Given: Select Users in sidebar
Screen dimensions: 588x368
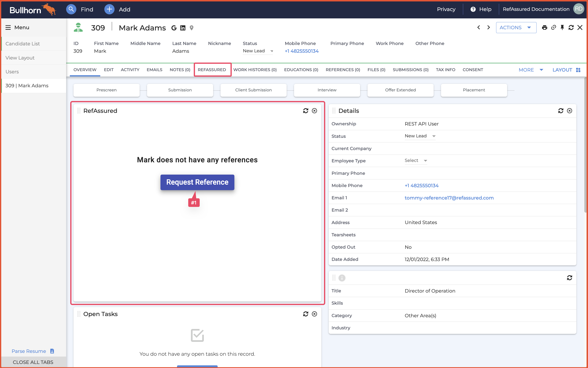Looking at the screenshot, I should point(34,72).
